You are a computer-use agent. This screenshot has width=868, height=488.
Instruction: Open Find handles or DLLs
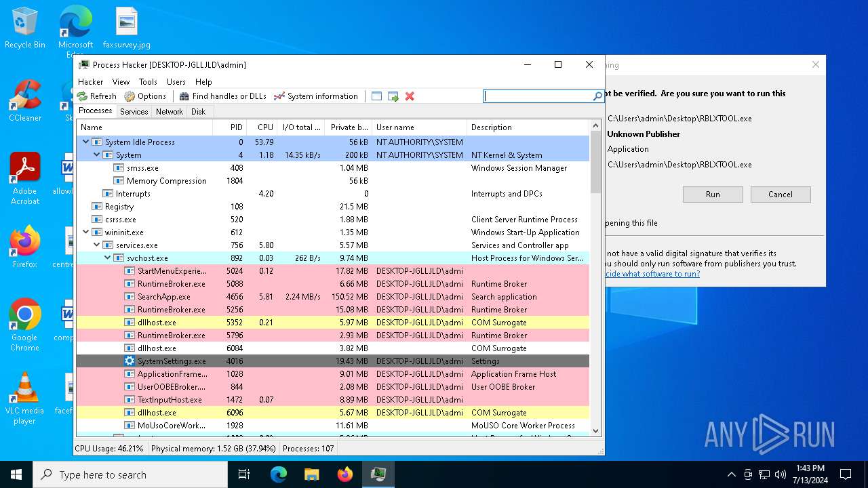[223, 96]
